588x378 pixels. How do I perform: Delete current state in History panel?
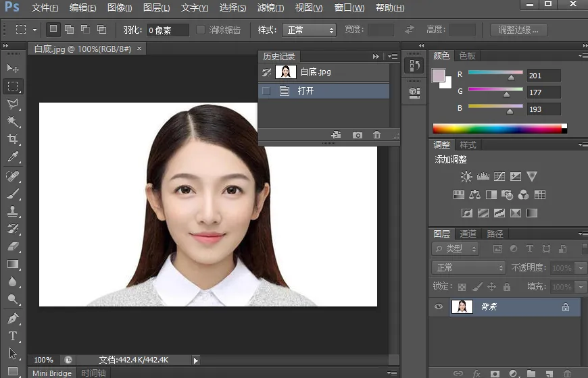click(x=376, y=135)
